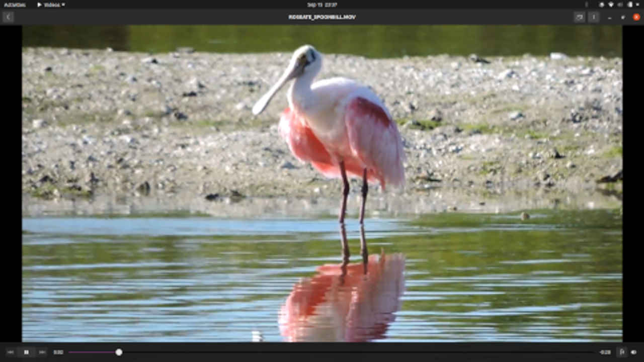Screen dimensions: 644x362
Task: Open the clock and calendar panel
Action: coord(322,5)
